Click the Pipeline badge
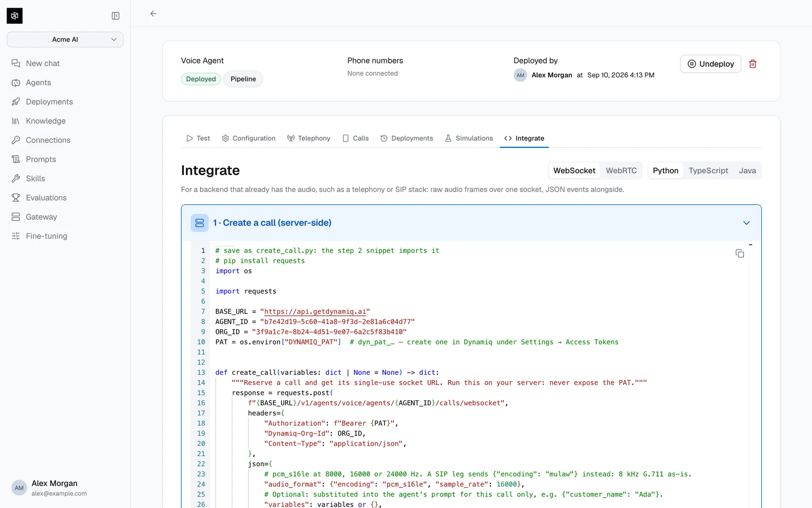 point(243,79)
